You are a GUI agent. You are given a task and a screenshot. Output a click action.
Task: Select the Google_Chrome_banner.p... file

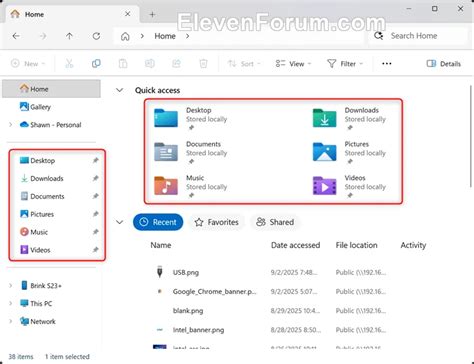(x=270, y=291)
